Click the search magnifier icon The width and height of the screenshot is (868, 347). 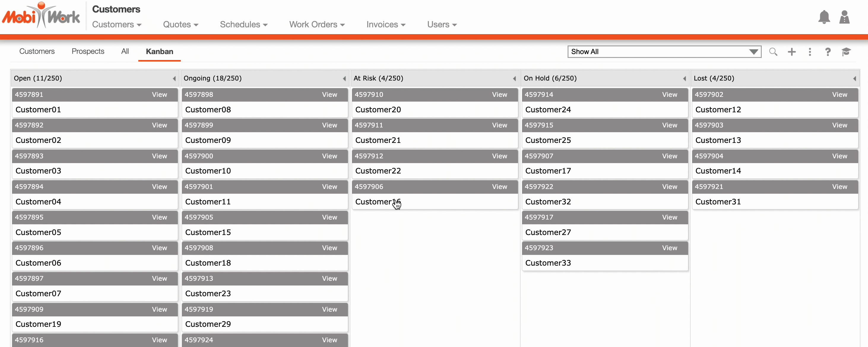[x=773, y=52]
